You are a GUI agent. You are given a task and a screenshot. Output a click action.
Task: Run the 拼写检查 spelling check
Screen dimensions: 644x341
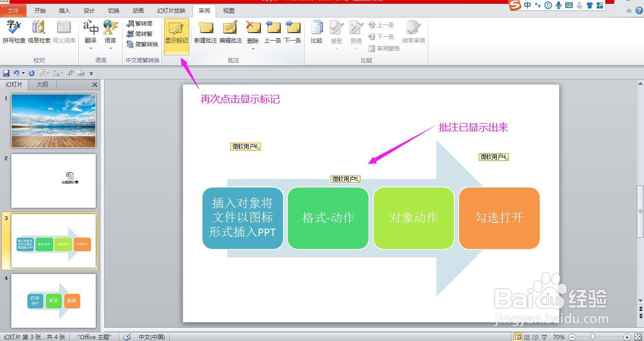pyautogui.click(x=14, y=32)
